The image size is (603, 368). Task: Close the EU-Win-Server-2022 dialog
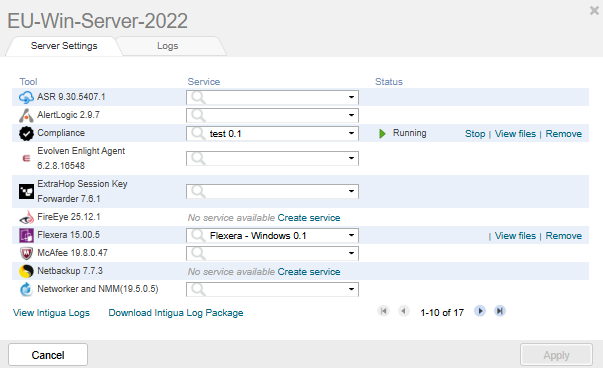(x=594, y=10)
